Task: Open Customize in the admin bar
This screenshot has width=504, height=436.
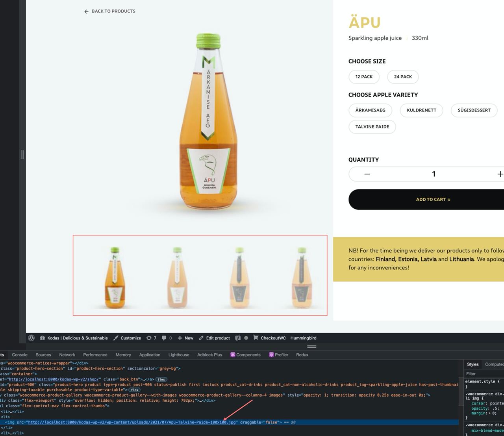Action: coord(127,338)
